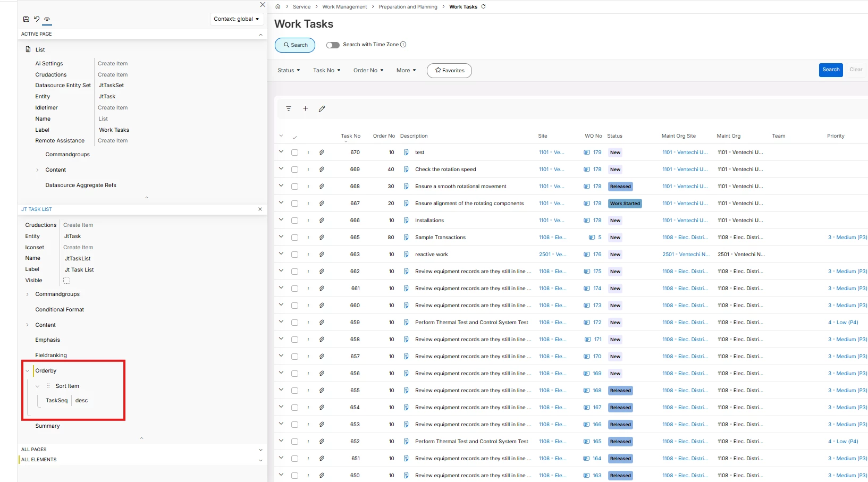Image resolution: width=868 pixels, height=482 pixels.
Task: Select Emphasis tree item
Action: coord(47,340)
